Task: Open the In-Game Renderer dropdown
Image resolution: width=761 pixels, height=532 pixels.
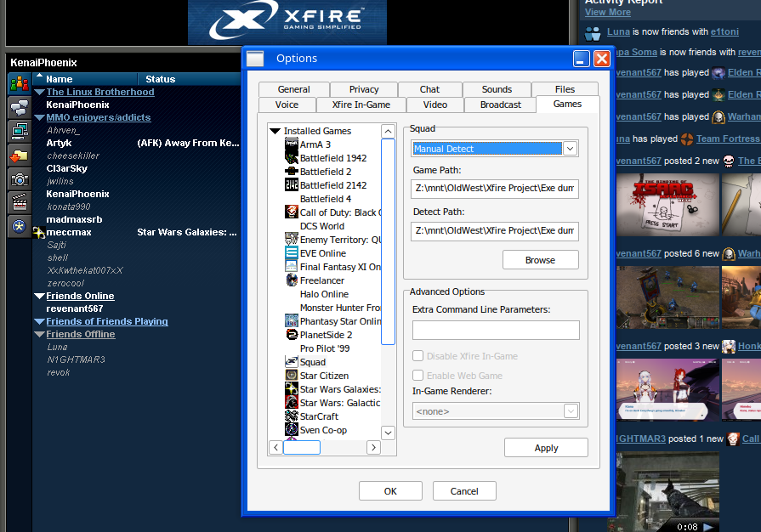Action: coord(571,411)
